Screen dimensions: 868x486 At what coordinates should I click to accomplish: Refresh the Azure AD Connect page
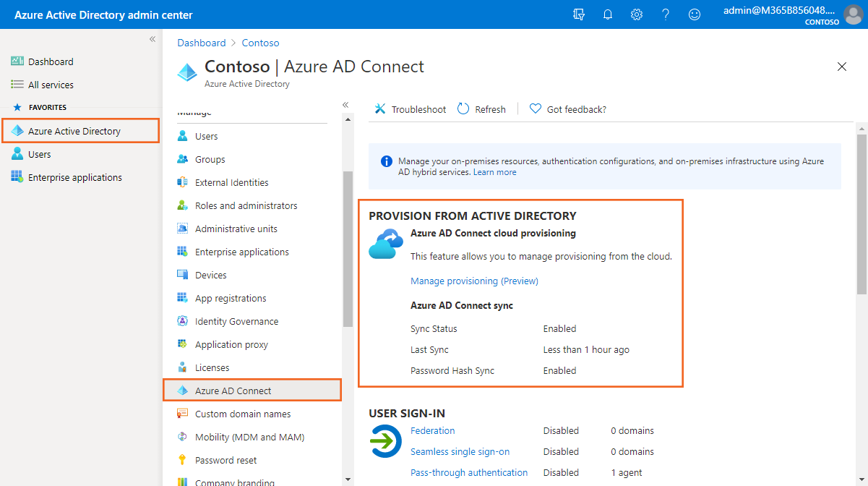[482, 109]
